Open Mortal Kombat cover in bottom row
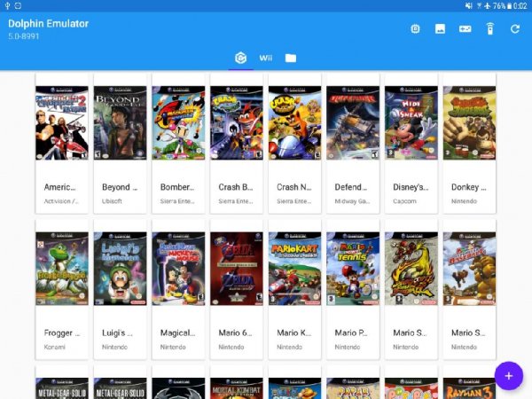This screenshot has width=532, height=399. (x=237, y=388)
